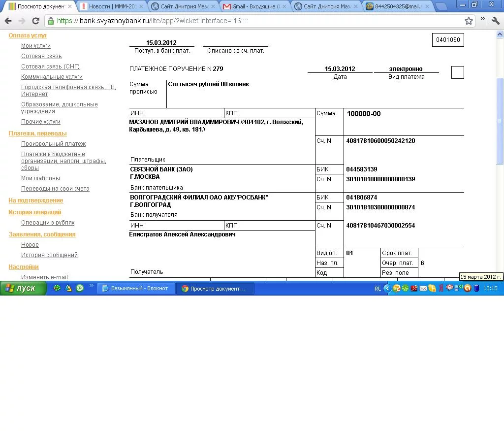This screenshot has width=504, height=431.
Task: Open the Сотовая связь link
Action: click(41, 56)
